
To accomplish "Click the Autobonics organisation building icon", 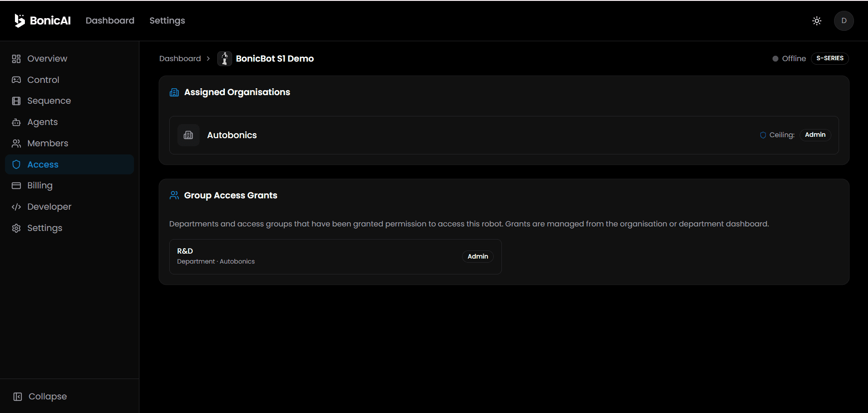I will (x=188, y=135).
